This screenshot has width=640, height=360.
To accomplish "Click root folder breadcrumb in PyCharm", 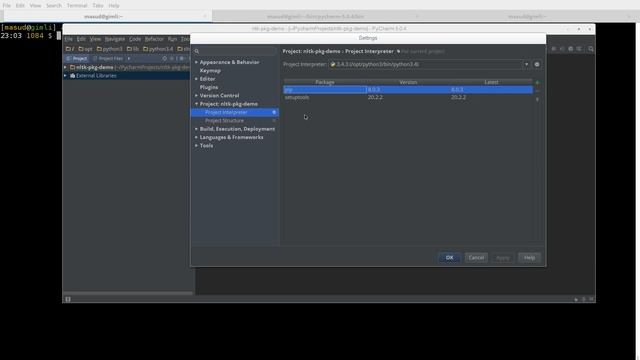I will 70,49.
